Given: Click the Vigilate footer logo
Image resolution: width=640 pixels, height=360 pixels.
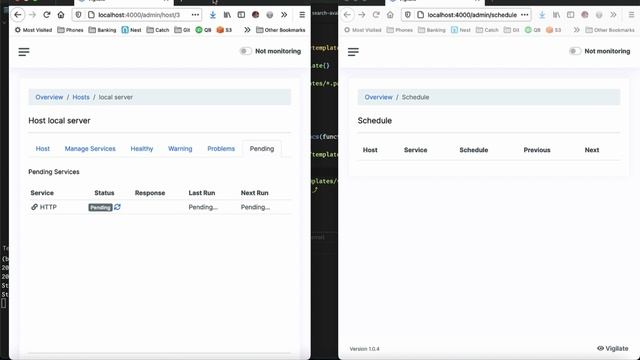Looking at the screenshot, I should pyautogui.click(x=613, y=348).
